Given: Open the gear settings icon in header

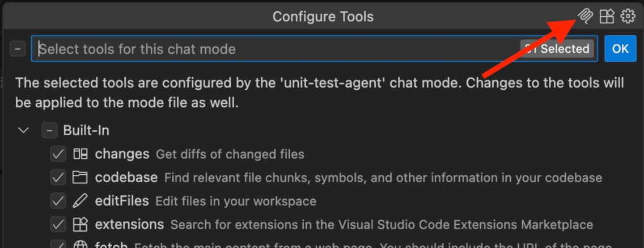Looking at the screenshot, I should pyautogui.click(x=628, y=16).
